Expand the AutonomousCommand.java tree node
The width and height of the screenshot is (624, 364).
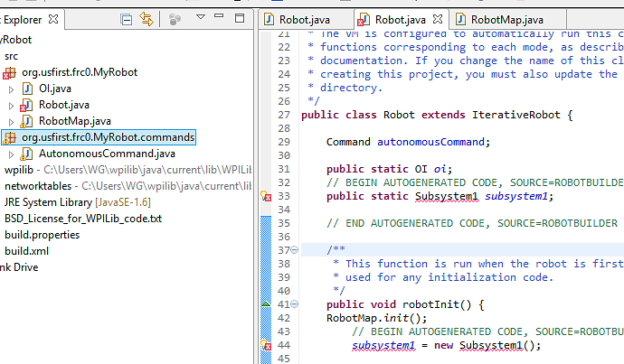(x=11, y=154)
